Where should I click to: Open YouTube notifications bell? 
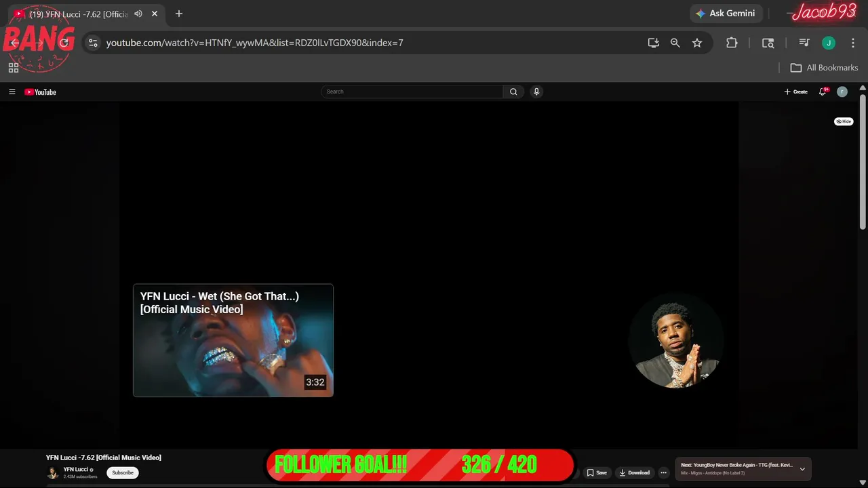coord(823,91)
